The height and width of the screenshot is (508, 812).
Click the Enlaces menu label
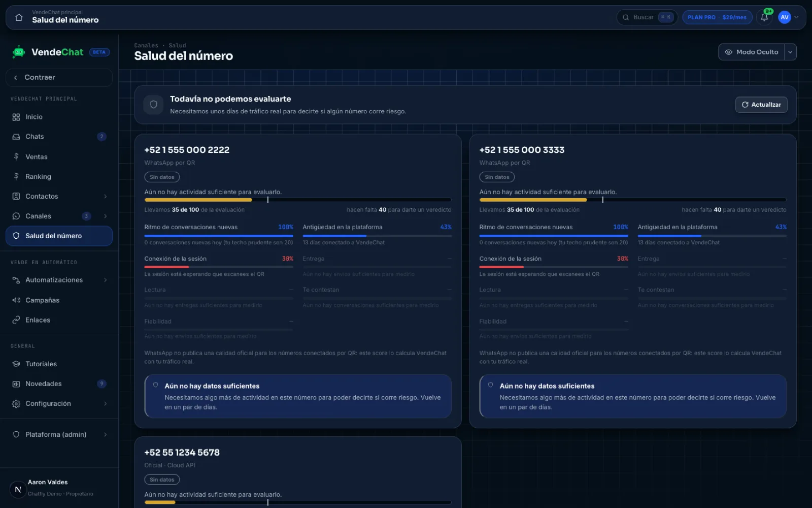click(x=38, y=320)
